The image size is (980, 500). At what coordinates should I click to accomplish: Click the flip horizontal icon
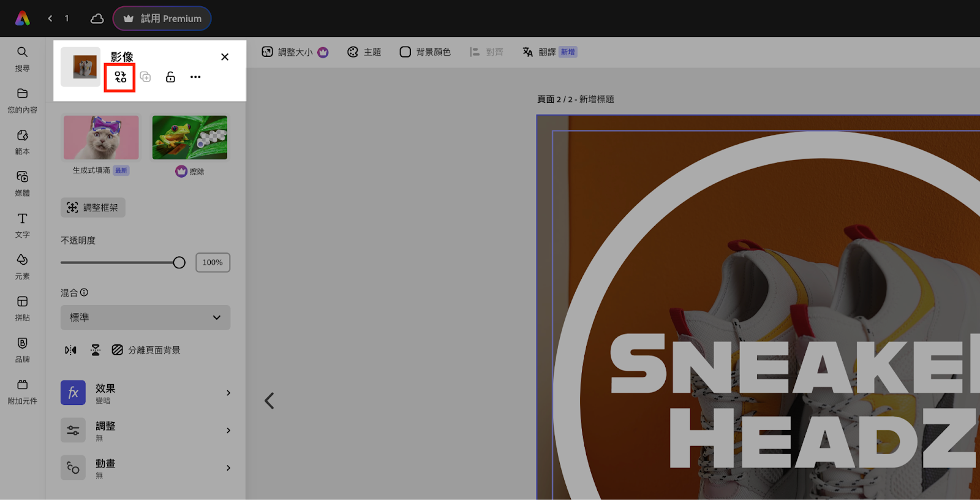(x=71, y=350)
